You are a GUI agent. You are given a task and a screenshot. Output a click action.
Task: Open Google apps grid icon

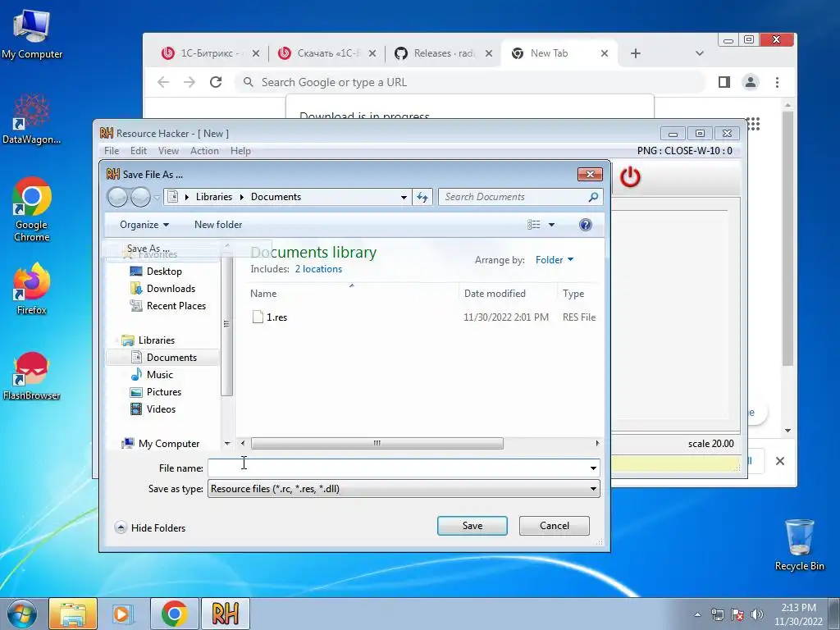(x=753, y=125)
